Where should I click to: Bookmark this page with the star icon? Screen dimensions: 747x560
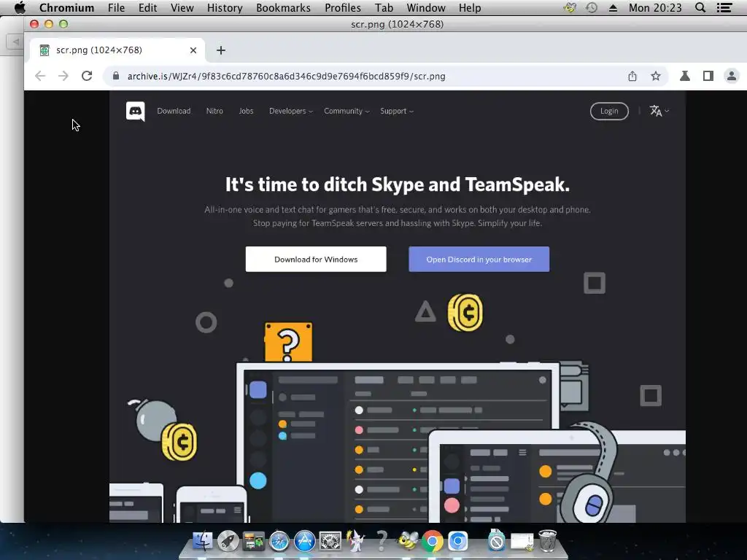point(656,76)
